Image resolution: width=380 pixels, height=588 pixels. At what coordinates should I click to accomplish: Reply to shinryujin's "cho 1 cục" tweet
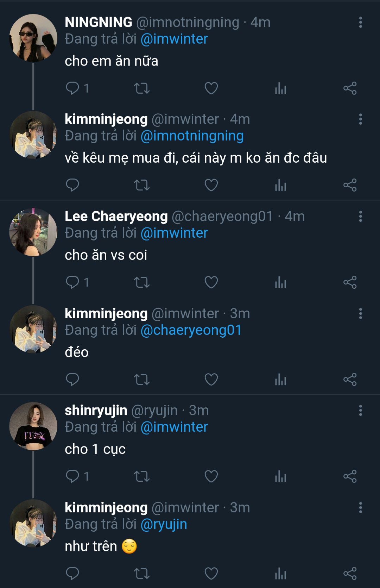tap(73, 476)
